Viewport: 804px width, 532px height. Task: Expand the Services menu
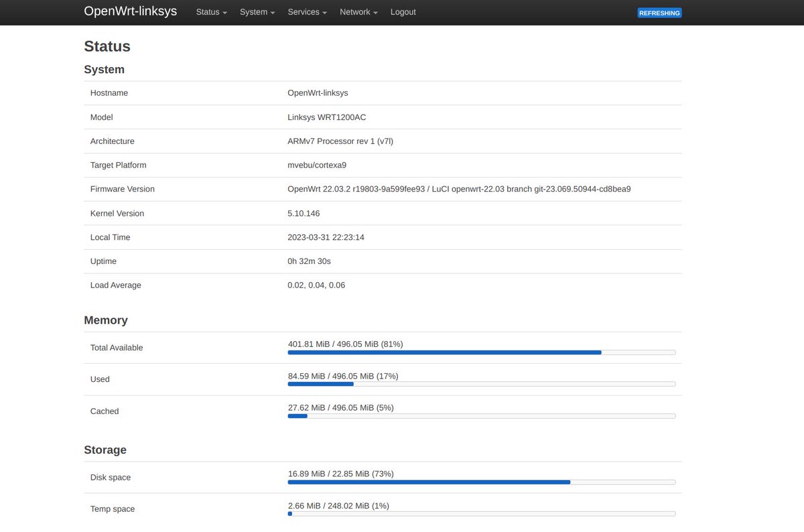tap(307, 12)
